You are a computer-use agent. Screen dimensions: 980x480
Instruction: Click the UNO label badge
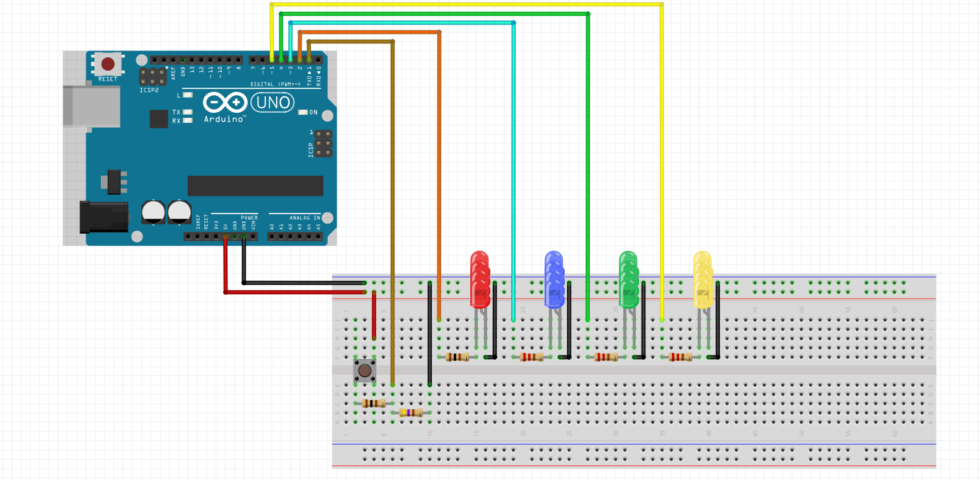(x=273, y=102)
